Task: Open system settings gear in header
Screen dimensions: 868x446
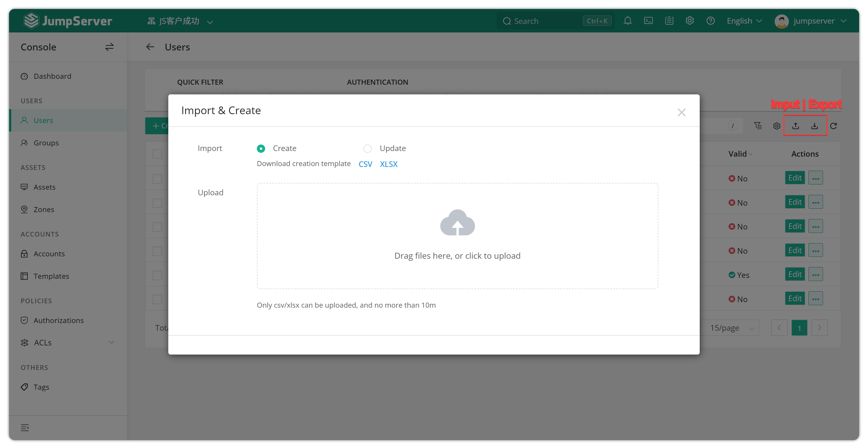Action: pos(689,21)
